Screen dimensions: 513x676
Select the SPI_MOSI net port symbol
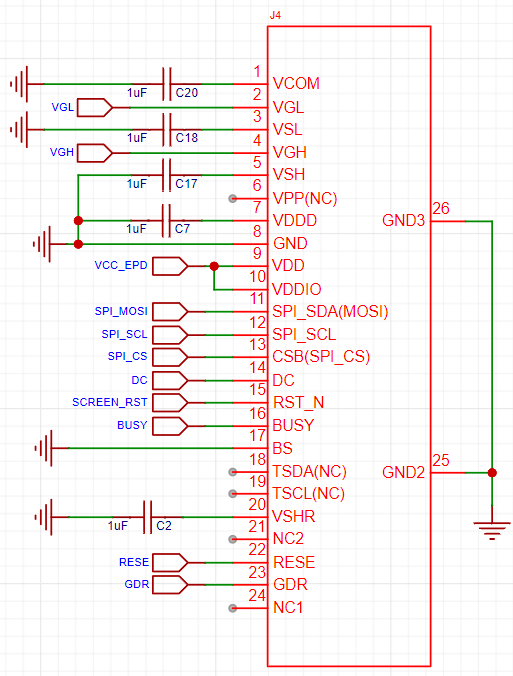(x=170, y=311)
